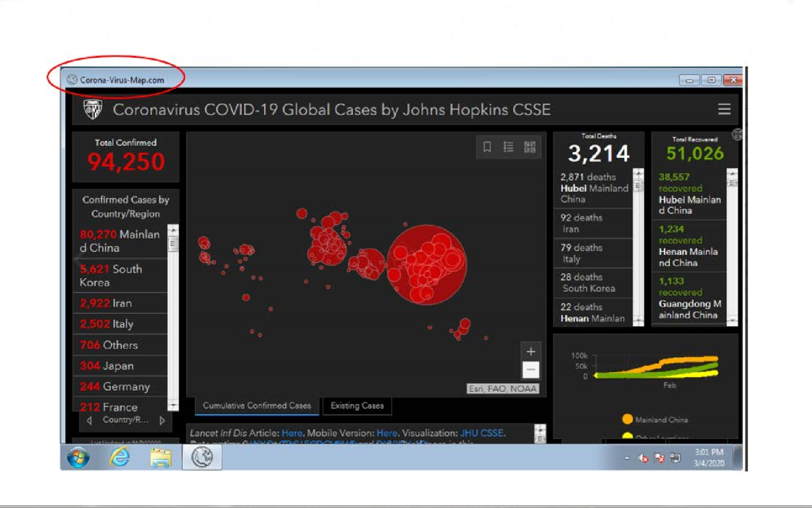
Task: Click down arrow of confirmed cases scrollbar
Action: pos(173,405)
